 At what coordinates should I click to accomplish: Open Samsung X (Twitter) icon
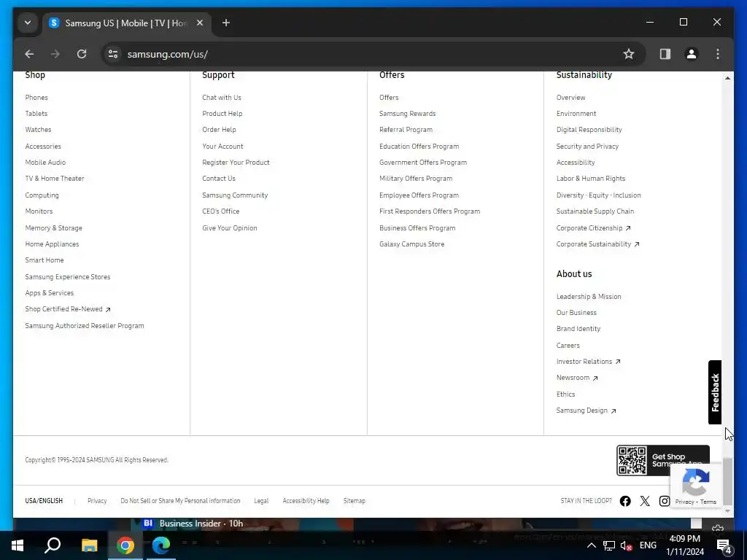(x=645, y=501)
